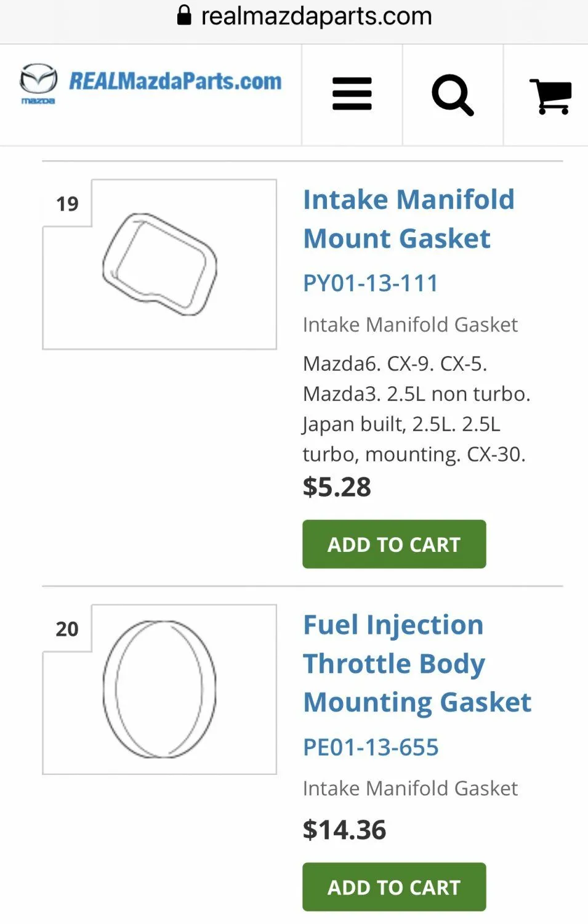Click the $14.36 price text
This screenshot has height=924, width=588.
tap(344, 830)
